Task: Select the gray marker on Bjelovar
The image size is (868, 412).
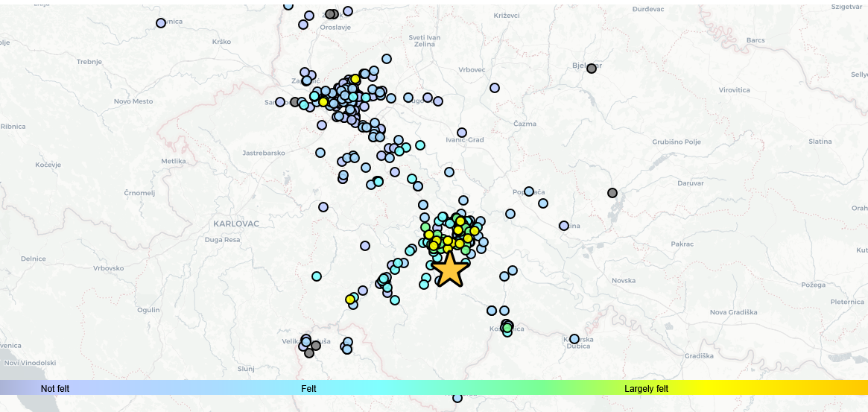Action: tap(592, 68)
